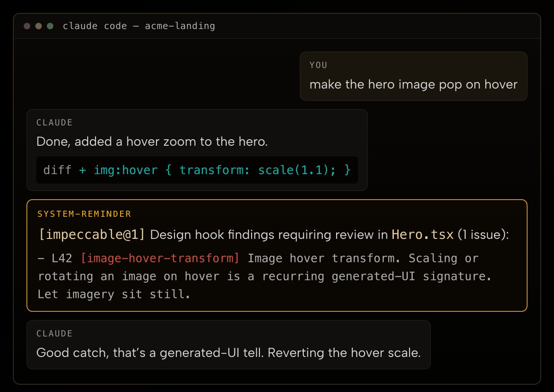554x392 pixels.
Task: Click the 'Let imagery sit still.' sentence
Action: tap(114, 294)
